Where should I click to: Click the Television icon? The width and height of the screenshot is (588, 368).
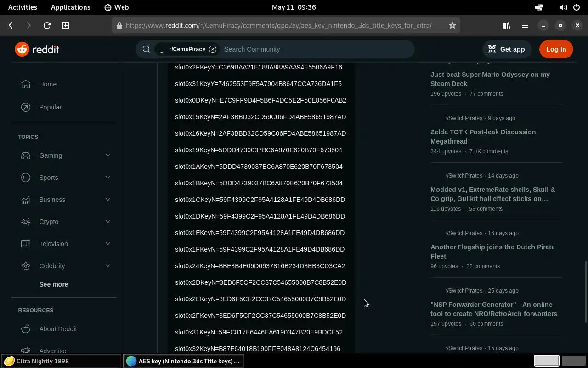coord(26,244)
